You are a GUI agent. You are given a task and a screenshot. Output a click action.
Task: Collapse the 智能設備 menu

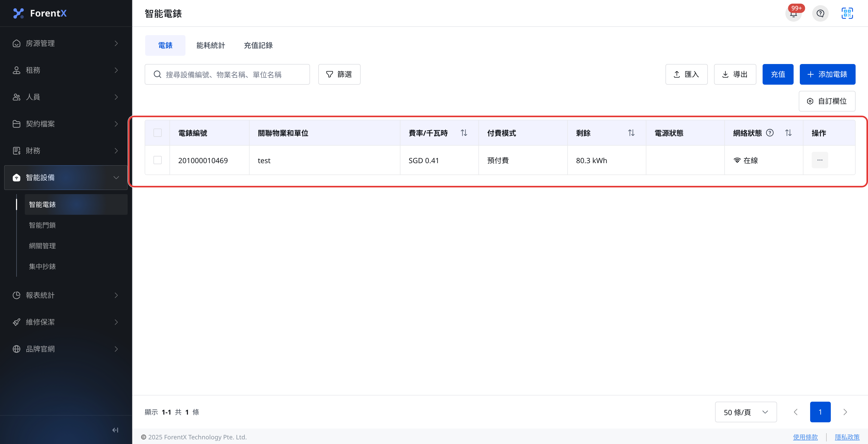click(66, 177)
